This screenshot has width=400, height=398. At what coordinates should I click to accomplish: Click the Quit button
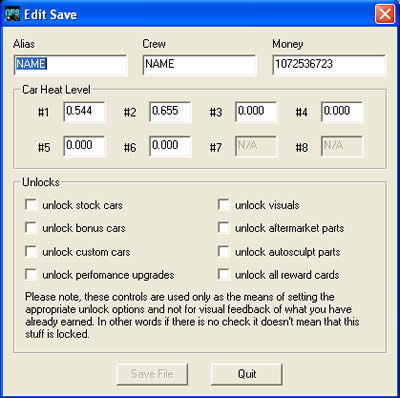(247, 374)
